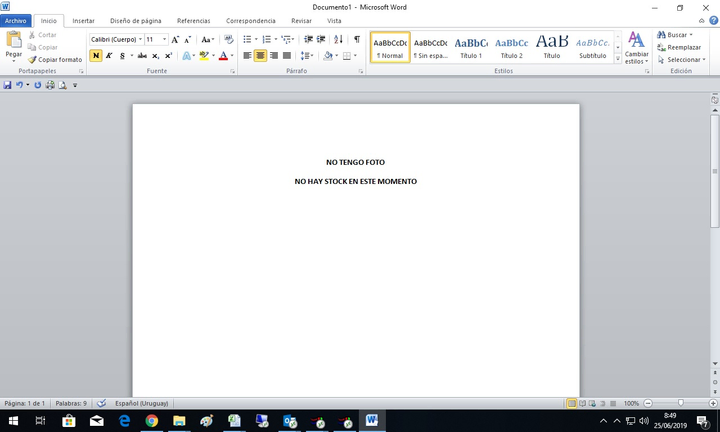This screenshot has width=720, height=432.
Task: Apply the Título 1 style
Action: click(x=471, y=46)
